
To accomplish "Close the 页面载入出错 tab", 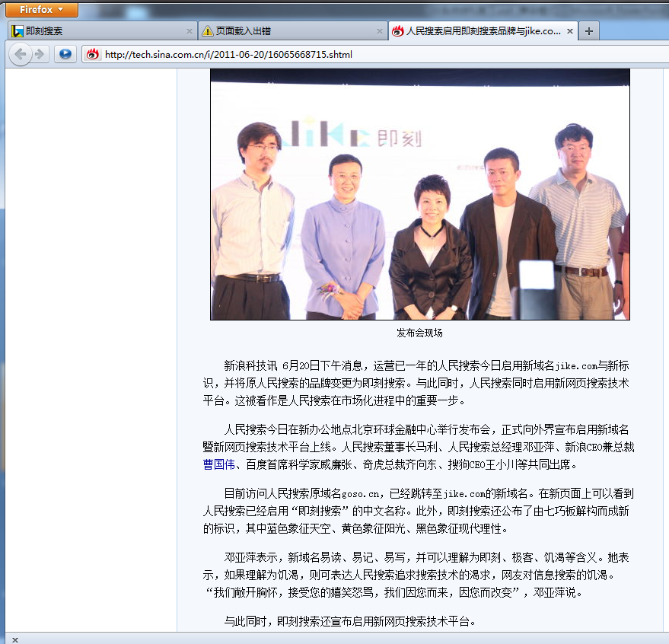I will click(379, 31).
